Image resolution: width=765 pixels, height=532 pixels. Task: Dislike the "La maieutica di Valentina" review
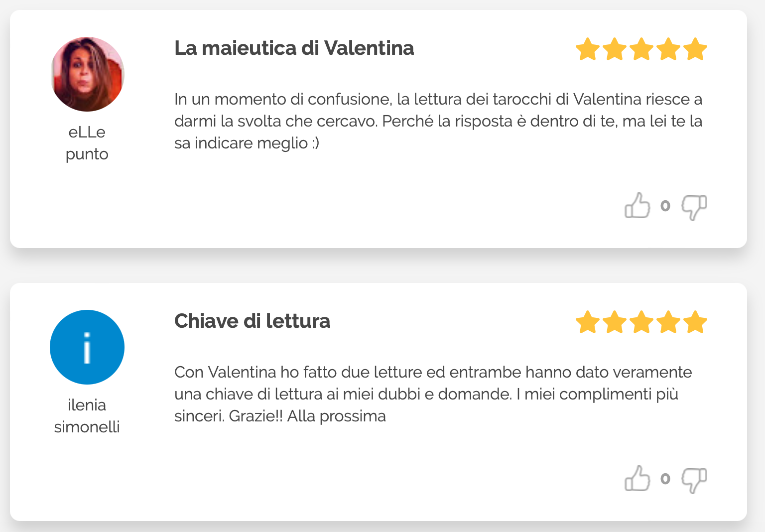pyautogui.click(x=694, y=207)
